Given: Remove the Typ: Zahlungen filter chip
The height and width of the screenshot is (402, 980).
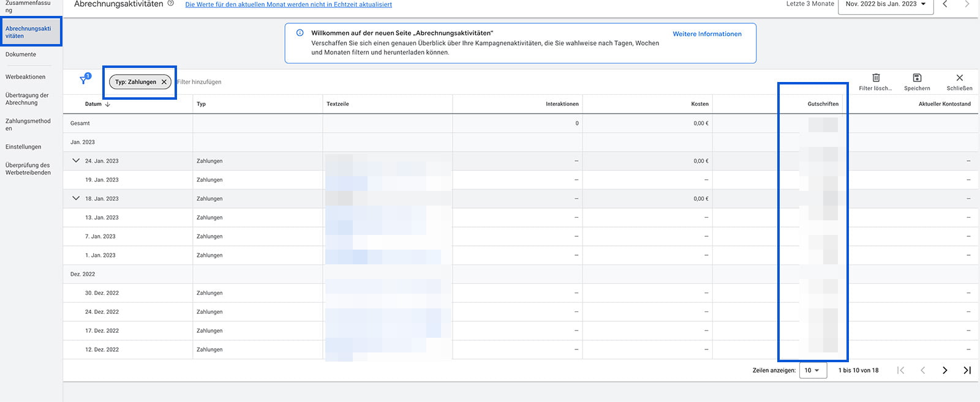Looking at the screenshot, I should click(164, 82).
